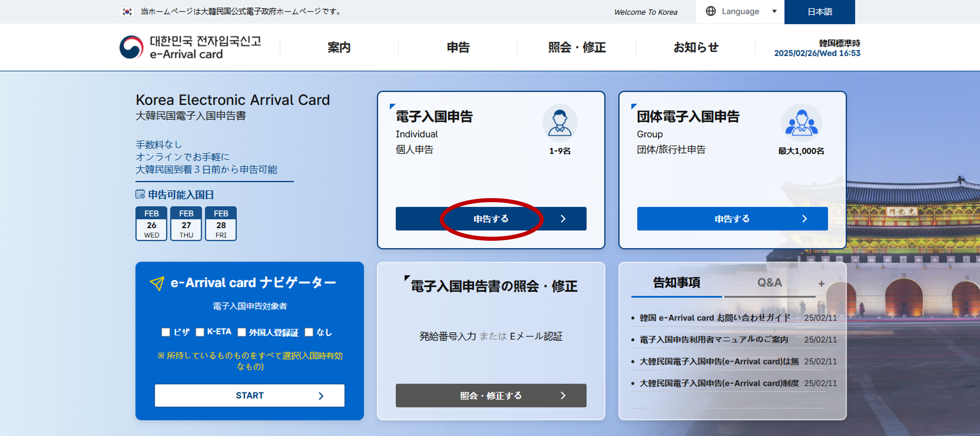The width and height of the screenshot is (980, 436).
Task: Click the plus icon beside Q&A tab
Action: coord(821,284)
